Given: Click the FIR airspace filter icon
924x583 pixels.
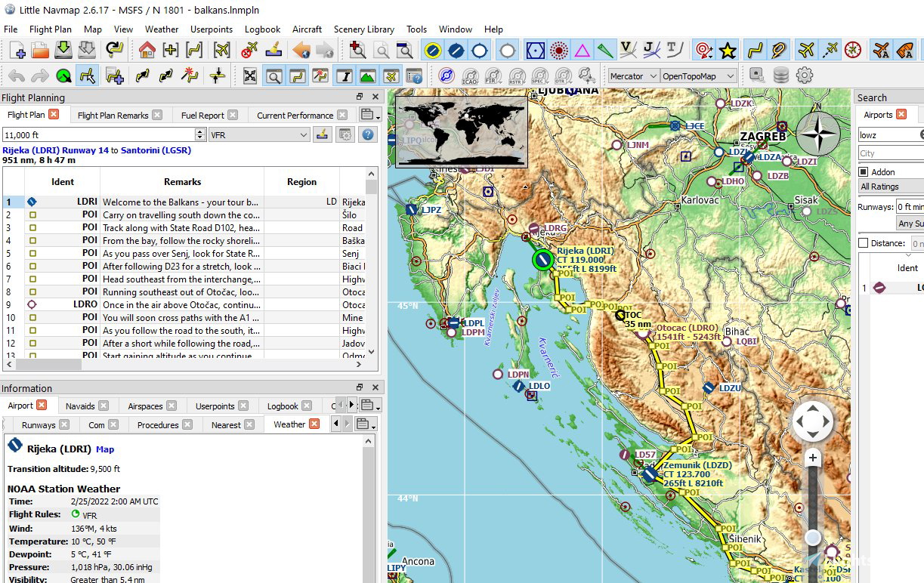Looking at the screenshot, I should [493, 76].
